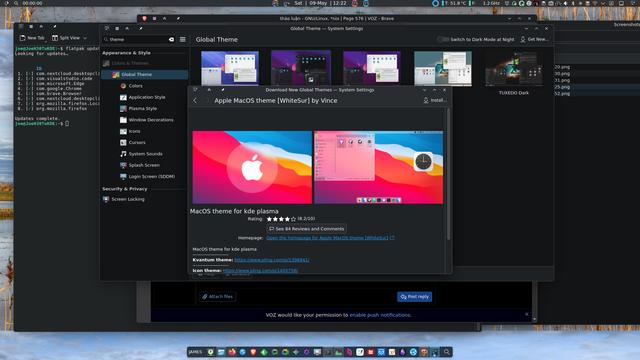This screenshot has height=360, width=640.
Task: Select 25.png in the file list
Action: 562,87
